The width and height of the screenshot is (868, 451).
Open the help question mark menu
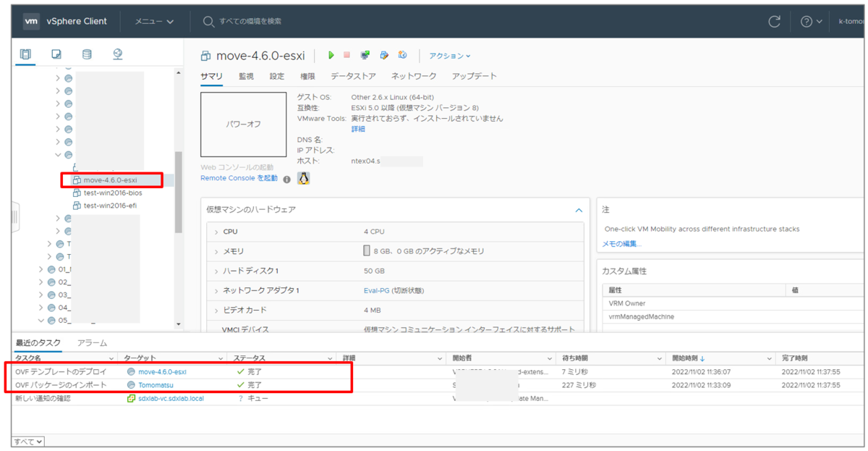pos(811,22)
